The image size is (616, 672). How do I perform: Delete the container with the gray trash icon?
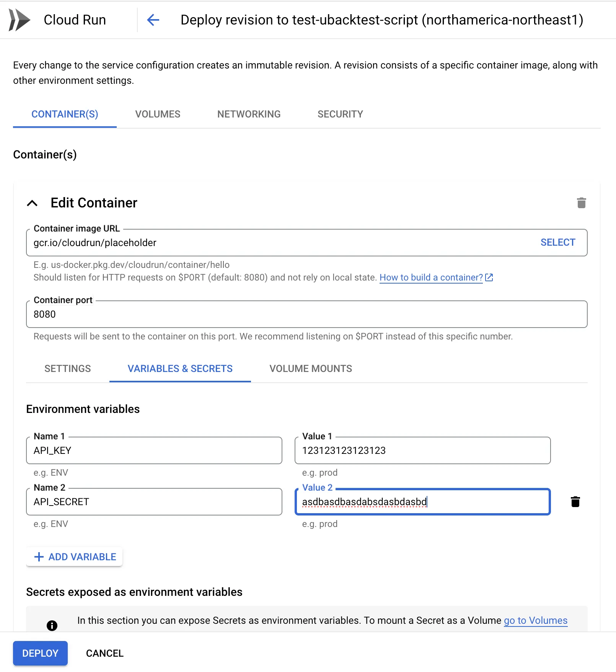[x=581, y=203]
